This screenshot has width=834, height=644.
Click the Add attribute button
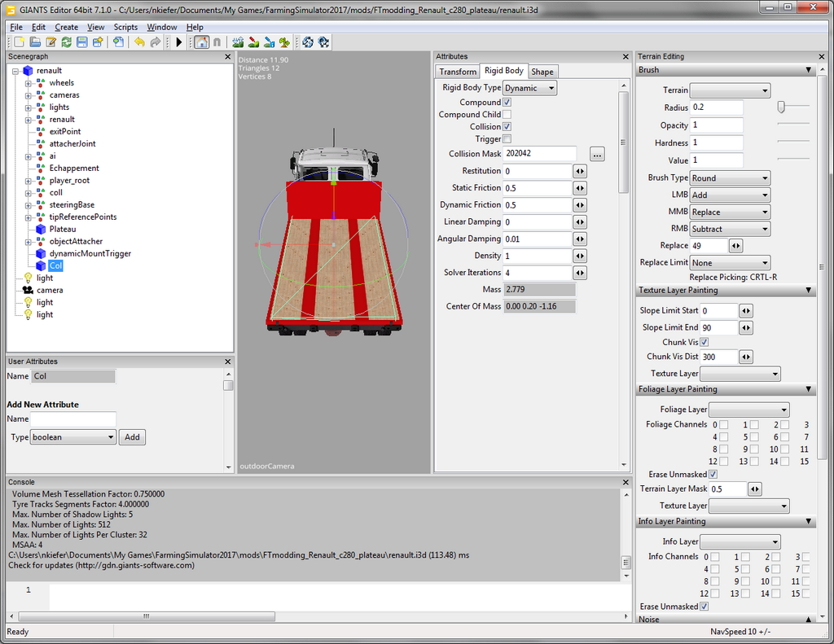pyautogui.click(x=132, y=437)
